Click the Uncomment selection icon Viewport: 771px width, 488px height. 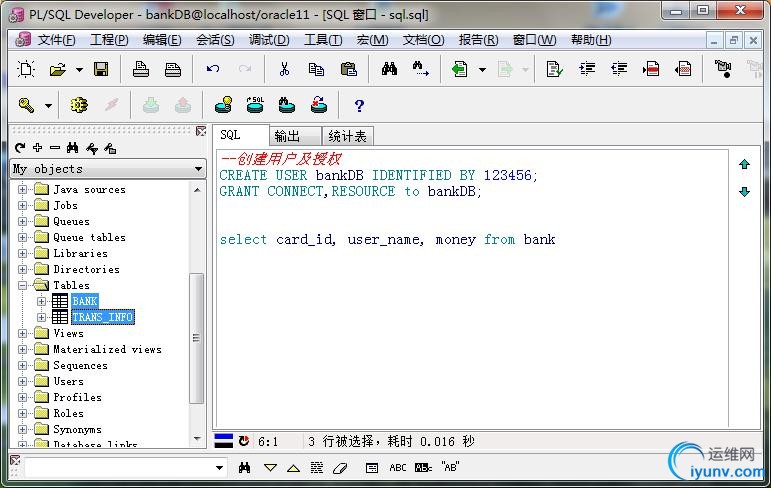point(683,69)
